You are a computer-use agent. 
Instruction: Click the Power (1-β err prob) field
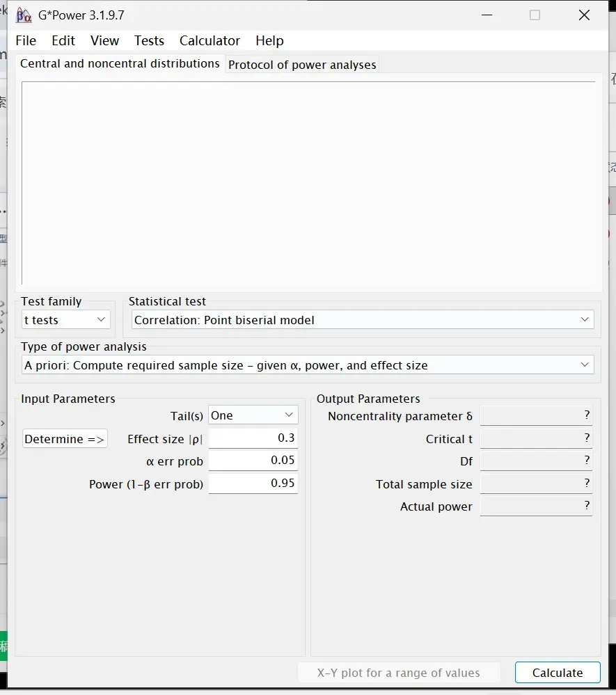253,483
